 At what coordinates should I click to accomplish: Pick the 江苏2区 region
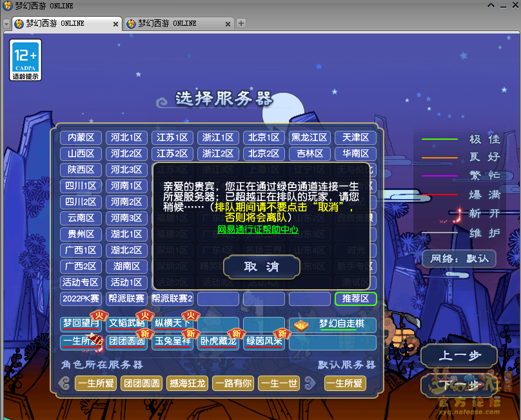[172, 153]
